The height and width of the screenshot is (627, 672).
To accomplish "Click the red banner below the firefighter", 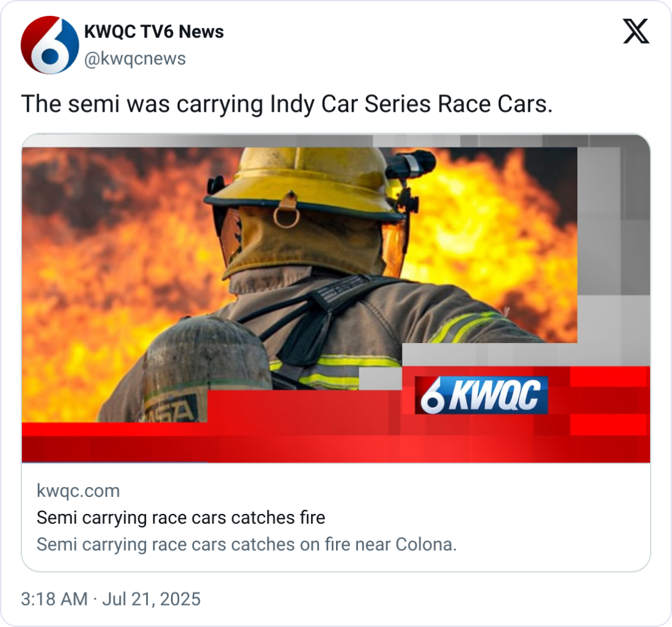I will click(x=336, y=444).
